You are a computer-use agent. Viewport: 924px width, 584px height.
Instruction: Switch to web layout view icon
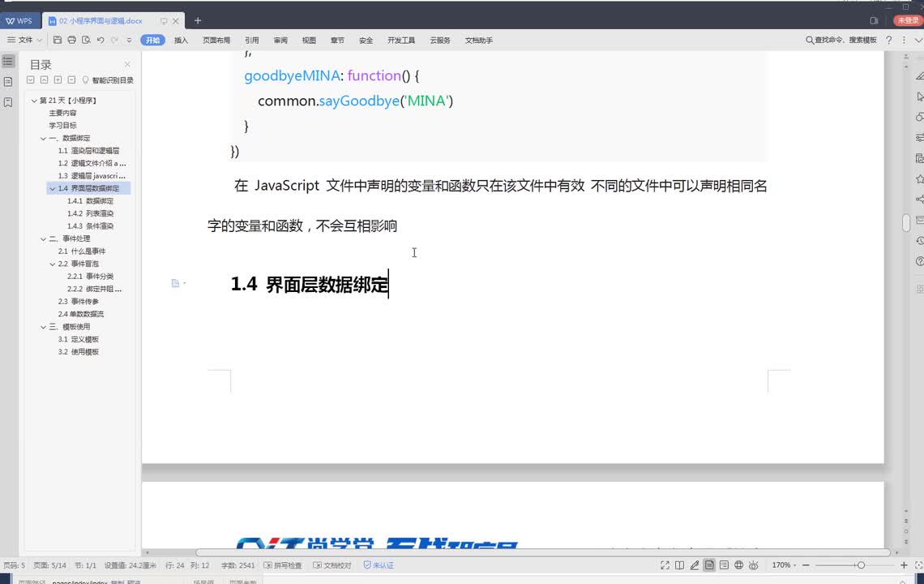coord(738,565)
